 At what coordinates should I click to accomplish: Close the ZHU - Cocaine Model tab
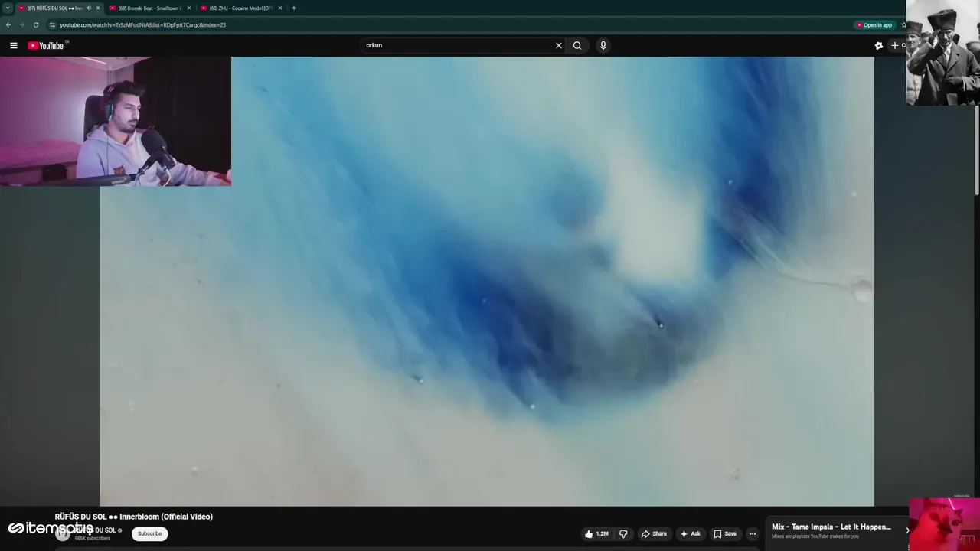[280, 8]
